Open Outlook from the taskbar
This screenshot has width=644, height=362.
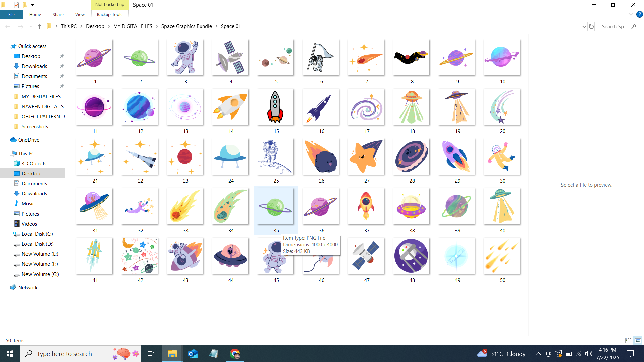click(193, 354)
